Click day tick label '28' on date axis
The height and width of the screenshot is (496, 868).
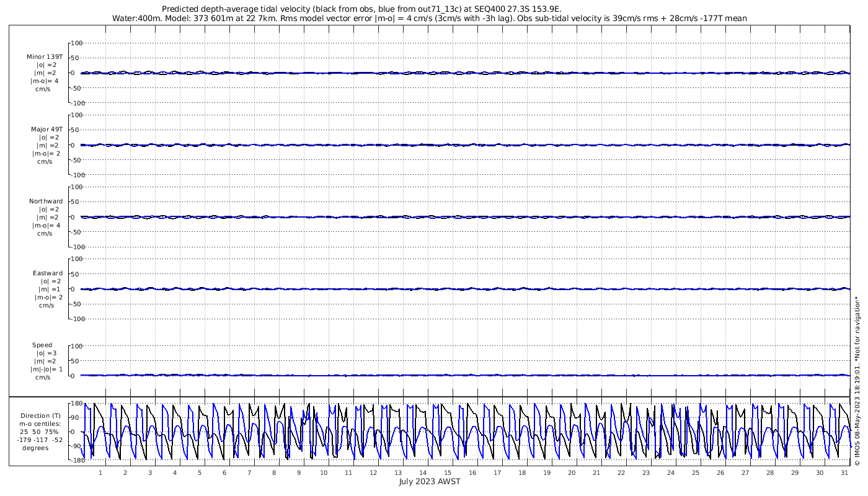(770, 472)
